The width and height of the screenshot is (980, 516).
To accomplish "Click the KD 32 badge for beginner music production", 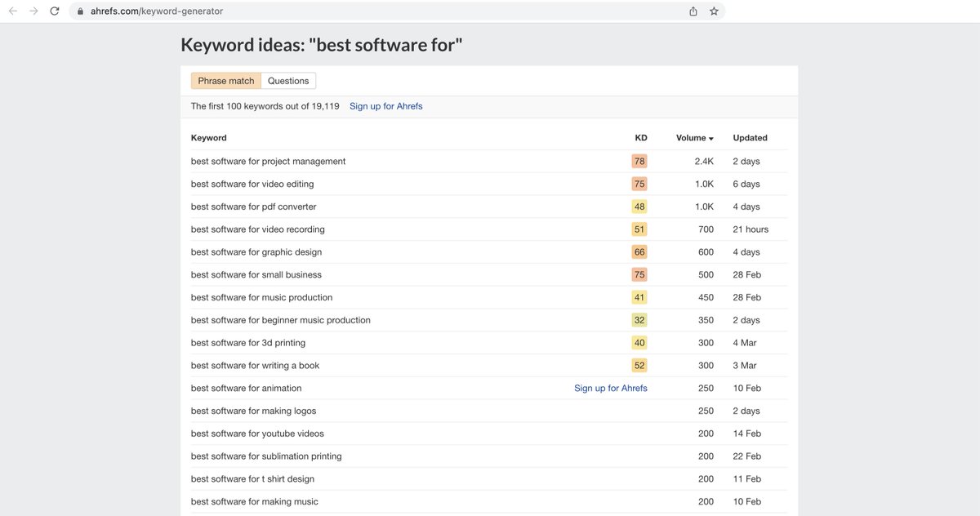I will pyautogui.click(x=639, y=320).
